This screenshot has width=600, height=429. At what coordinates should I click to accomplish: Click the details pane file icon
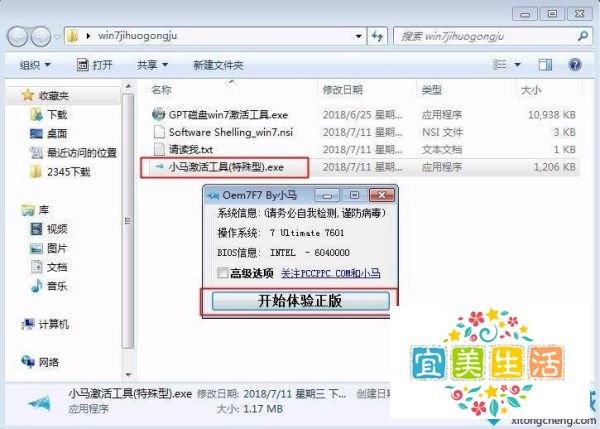(39, 403)
